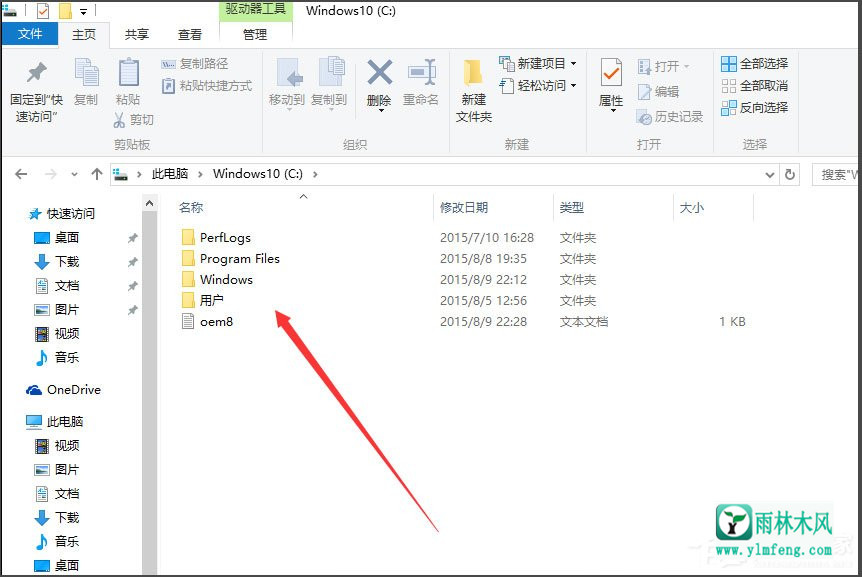Open Easy access (轻松访问) dropdown
Screen dimensions: 862x577
click(x=538, y=86)
